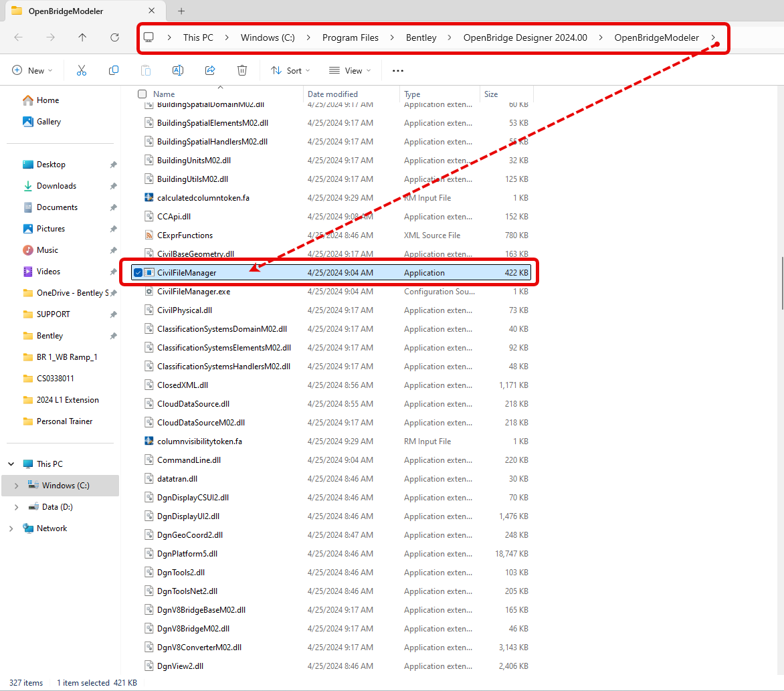Open chevron after Program Files breadcrumb
Viewport: 784px width, 691px height.
tap(392, 37)
